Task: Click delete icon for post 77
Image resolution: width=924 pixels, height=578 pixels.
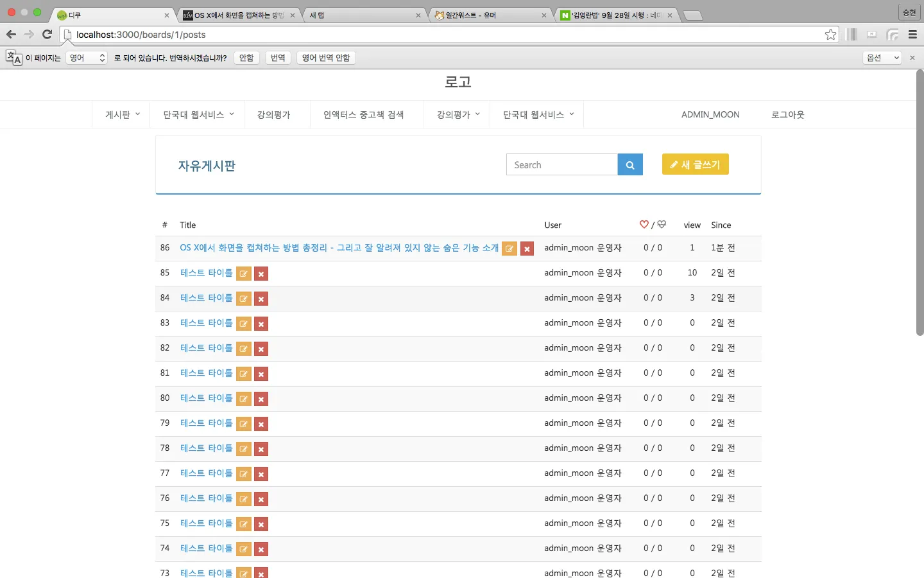Action: point(261,474)
